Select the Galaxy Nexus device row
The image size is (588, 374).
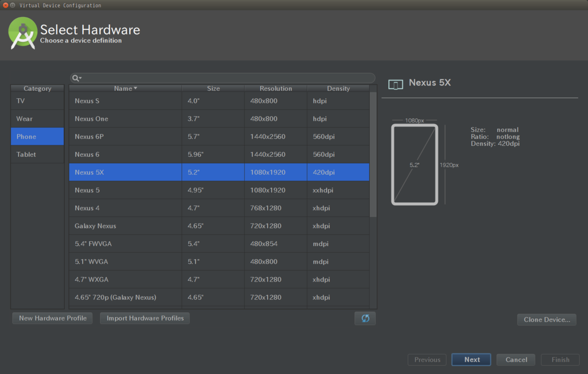point(219,226)
